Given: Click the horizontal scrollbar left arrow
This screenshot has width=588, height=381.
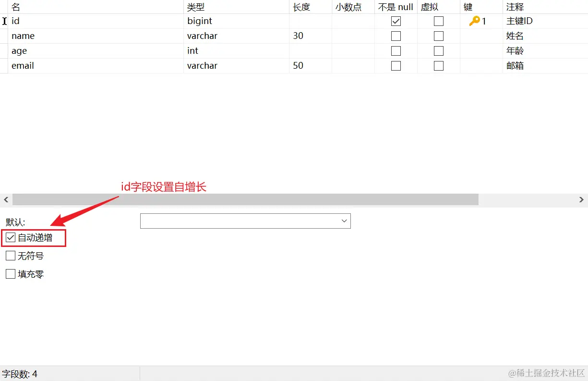Looking at the screenshot, I should [6, 199].
